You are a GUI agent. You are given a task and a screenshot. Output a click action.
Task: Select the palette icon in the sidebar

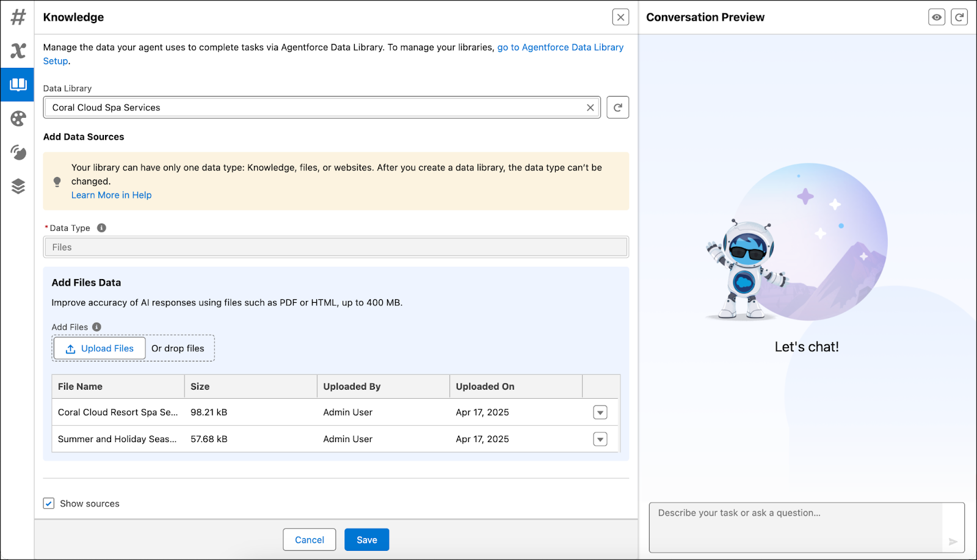coord(17,118)
